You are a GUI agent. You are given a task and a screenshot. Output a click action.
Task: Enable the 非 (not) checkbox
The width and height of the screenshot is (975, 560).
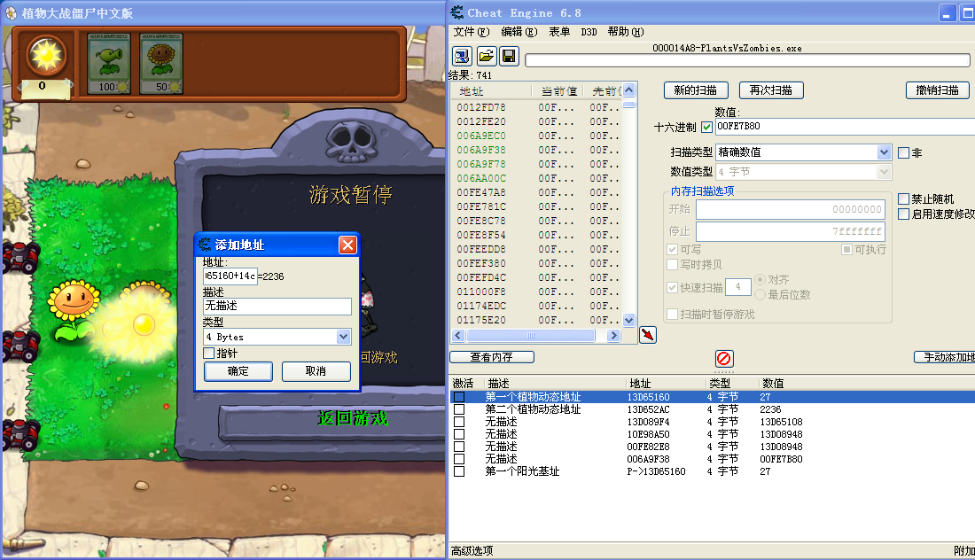pos(903,153)
